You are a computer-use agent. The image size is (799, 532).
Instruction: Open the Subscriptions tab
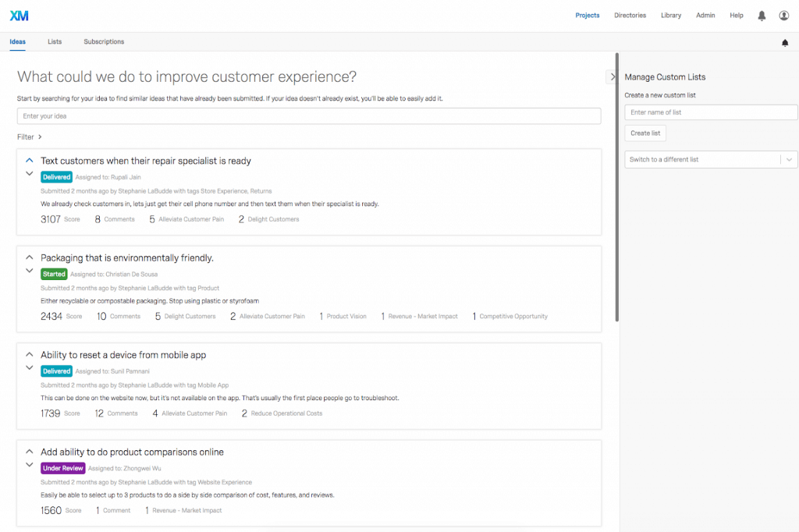(104, 42)
